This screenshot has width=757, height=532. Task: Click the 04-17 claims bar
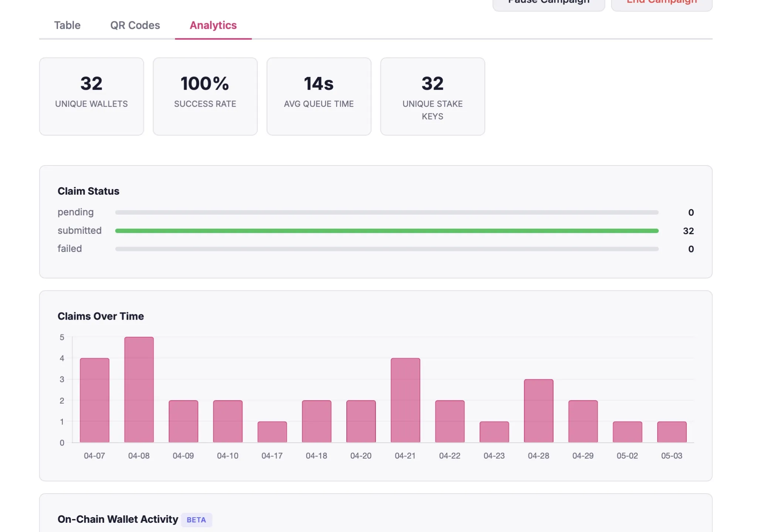(x=272, y=432)
